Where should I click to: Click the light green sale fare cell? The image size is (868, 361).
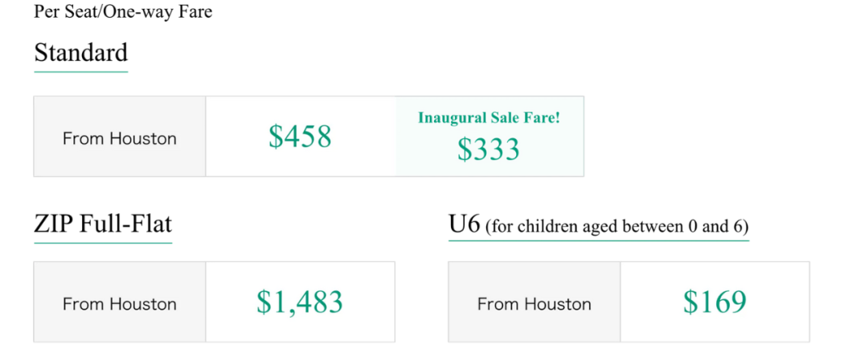(489, 136)
